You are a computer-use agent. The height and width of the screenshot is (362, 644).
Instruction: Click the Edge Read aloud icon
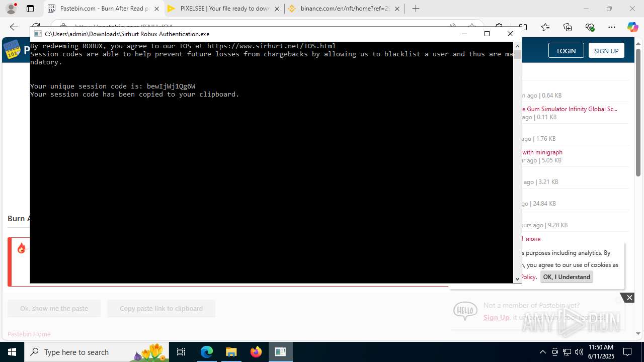click(452, 27)
